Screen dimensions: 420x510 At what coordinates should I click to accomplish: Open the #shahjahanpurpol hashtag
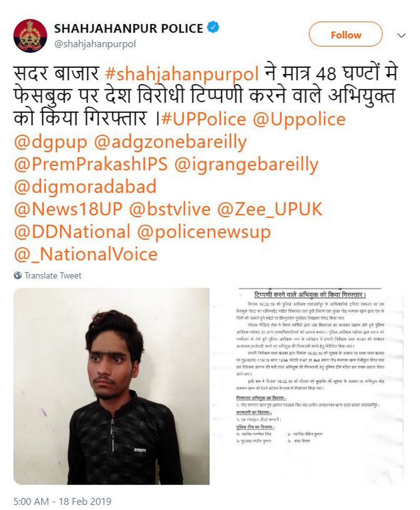pos(182,74)
